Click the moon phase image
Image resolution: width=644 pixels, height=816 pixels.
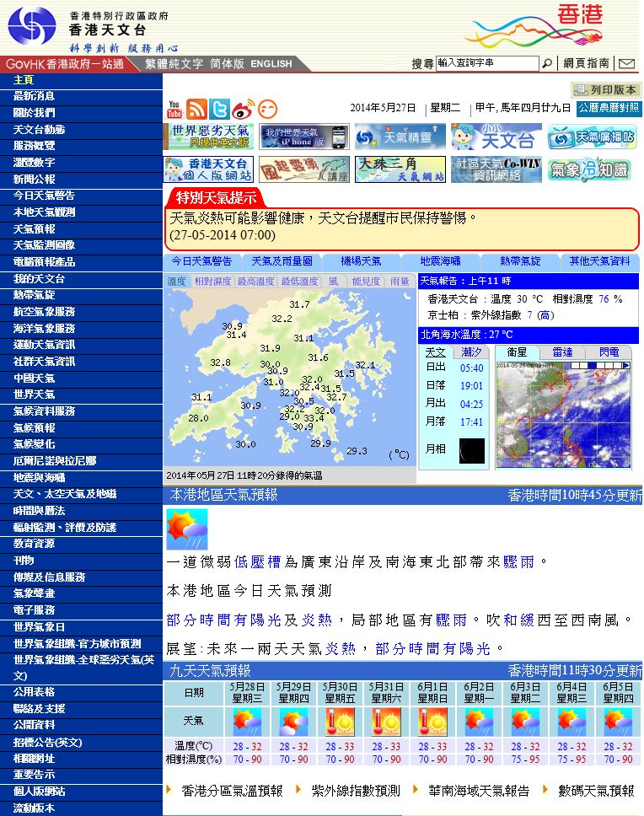[472, 450]
